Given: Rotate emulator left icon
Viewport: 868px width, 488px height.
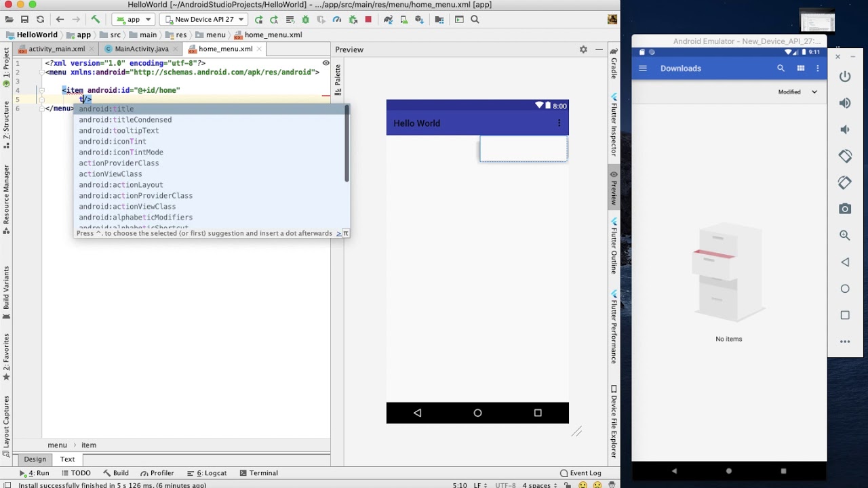Looking at the screenshot, I should click(x=845, y=156).
